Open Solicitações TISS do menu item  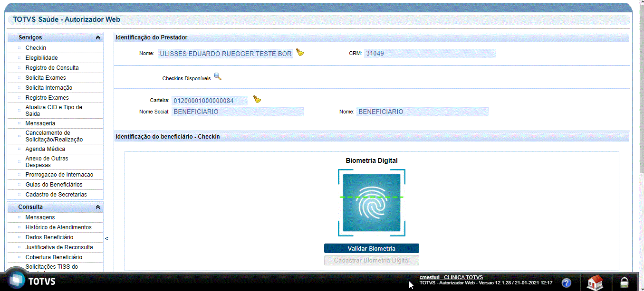(x=52, y=267)
